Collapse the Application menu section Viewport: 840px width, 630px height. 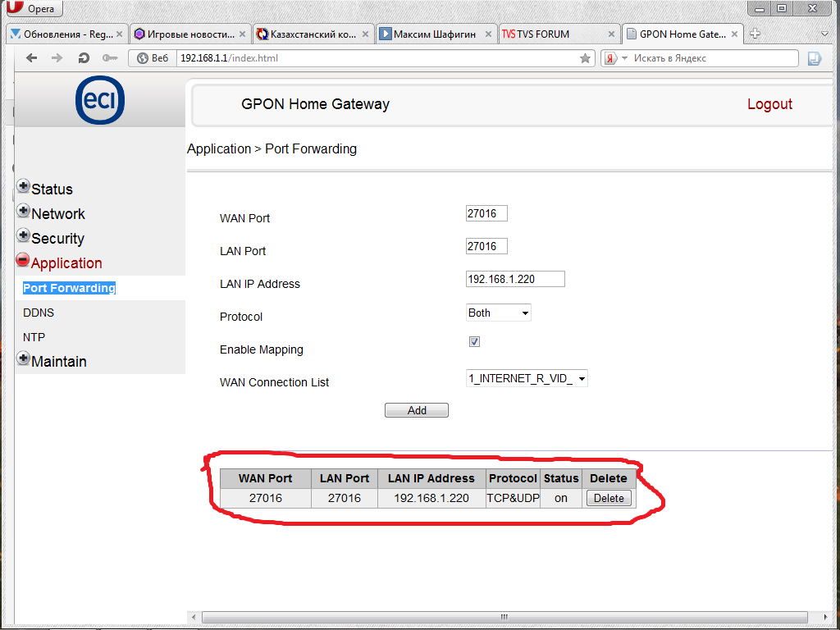pyautogui.click(x=23, y=262)
